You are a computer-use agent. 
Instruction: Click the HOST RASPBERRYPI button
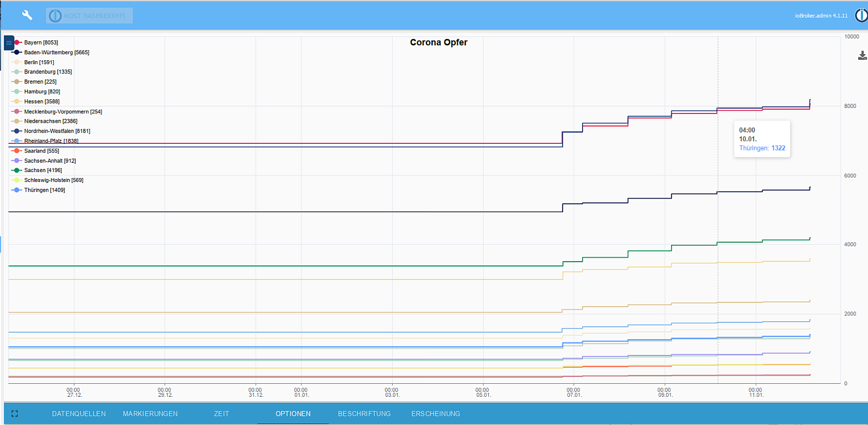[90, 16]
